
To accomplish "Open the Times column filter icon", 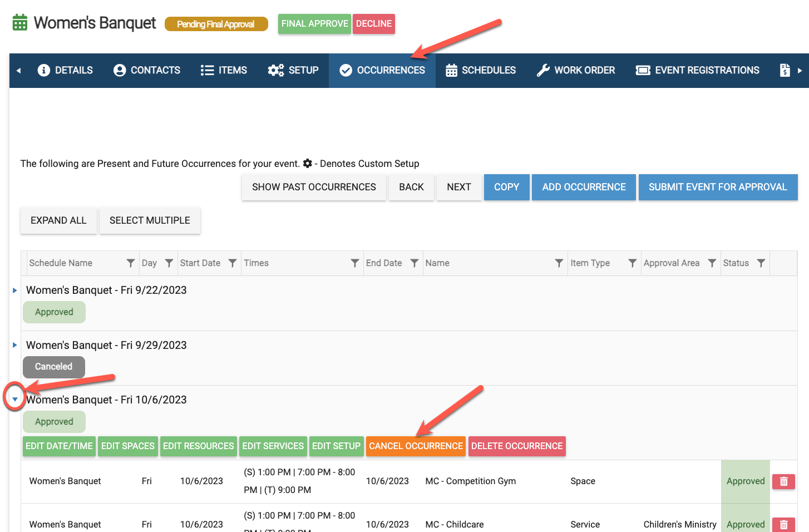I will click(x=354, y=263).
